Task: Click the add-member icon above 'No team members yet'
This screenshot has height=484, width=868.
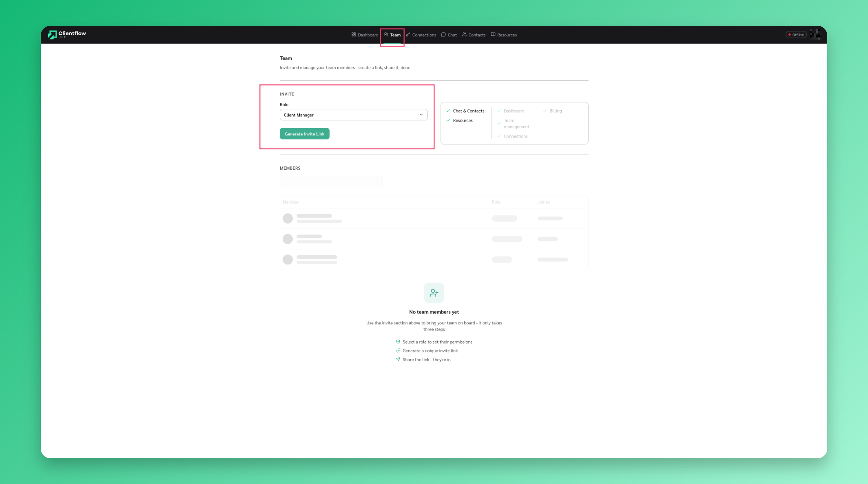Action: (434, 293)
